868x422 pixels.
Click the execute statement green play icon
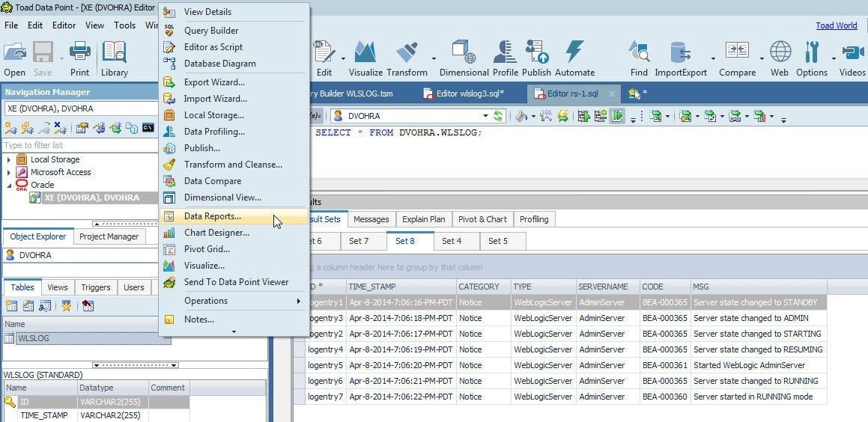point(618,116)
